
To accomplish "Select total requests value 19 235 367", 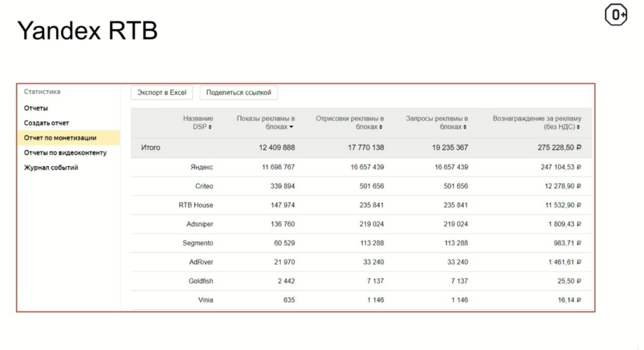I will click(450, 148).
